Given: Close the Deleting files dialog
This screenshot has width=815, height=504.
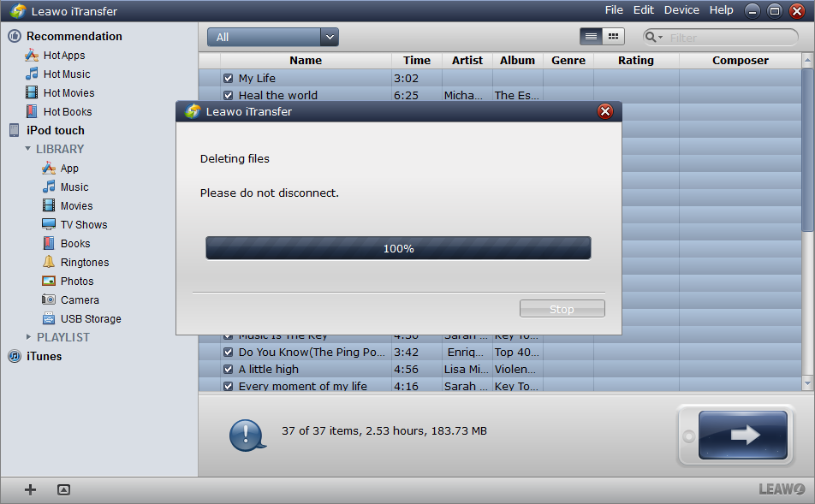Looking at the screenshot, I should [x=605, y=111].
